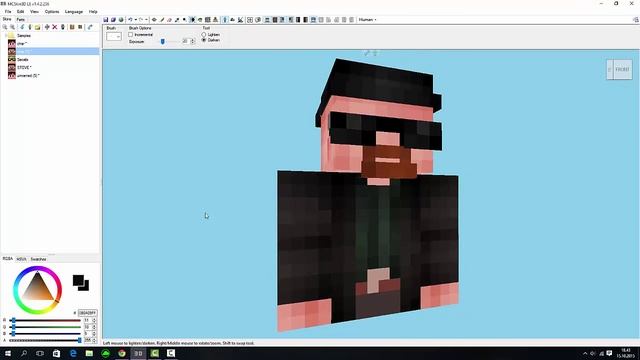The width and height of the screenshot is (640, 360).
Task: Click the background color swatch square
Action: [x=86, y=287]
